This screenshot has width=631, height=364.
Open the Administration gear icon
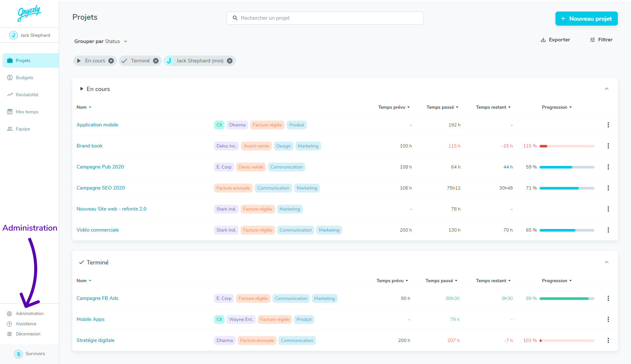10,314
